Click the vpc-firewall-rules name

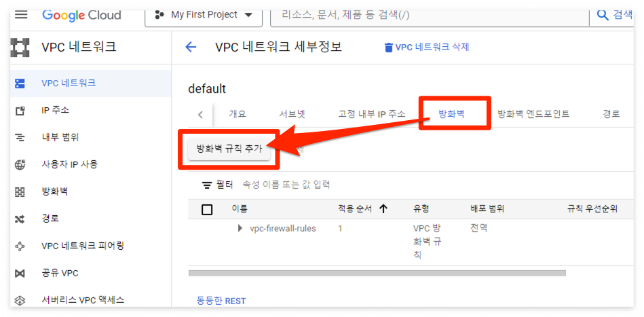click(283, 229)
